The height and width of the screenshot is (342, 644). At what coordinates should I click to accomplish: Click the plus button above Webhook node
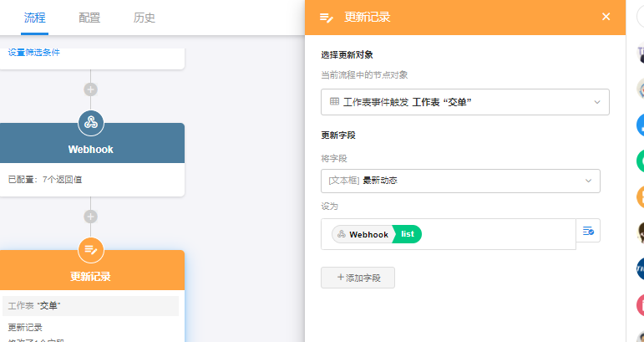pos(90,89)
